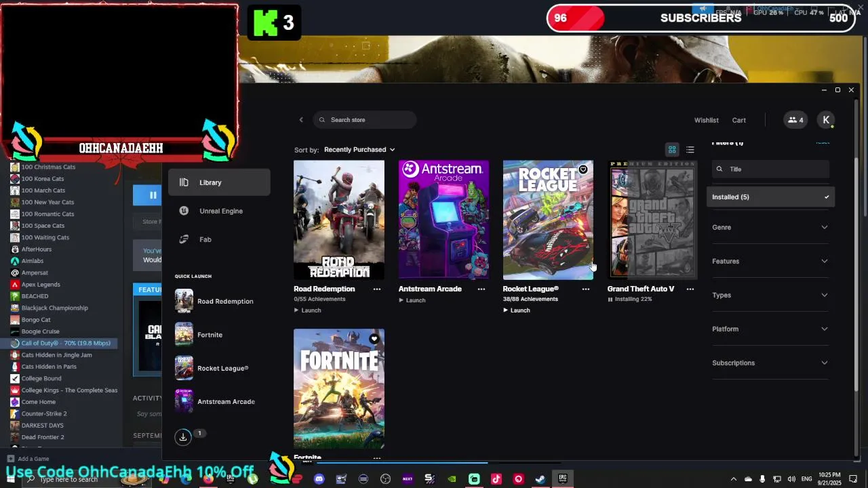
Task: Click the Search store field
Action: click(365, 120)
